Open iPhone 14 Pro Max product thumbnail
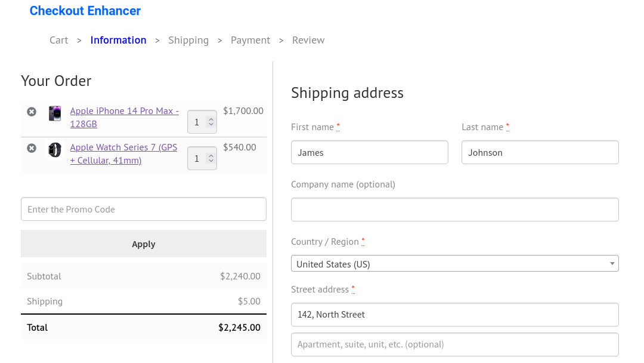 (55, 113)
